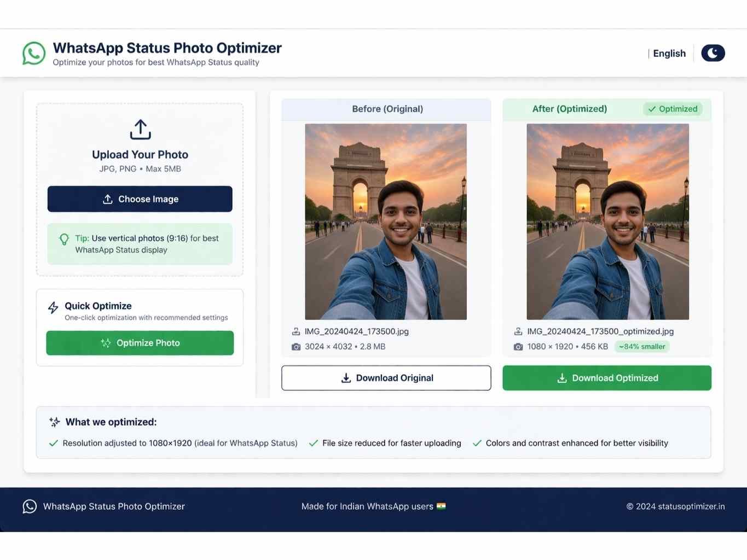This screenshot has width=747, height=560.
Task: Click the camera icon beside 1080 × 1920
Action: coord(518,347)
